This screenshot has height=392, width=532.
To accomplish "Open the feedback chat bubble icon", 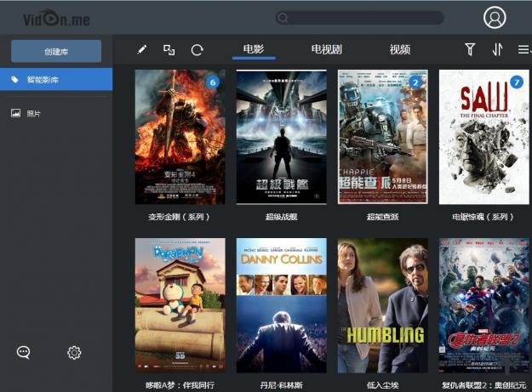I will (x=24, y=352).
